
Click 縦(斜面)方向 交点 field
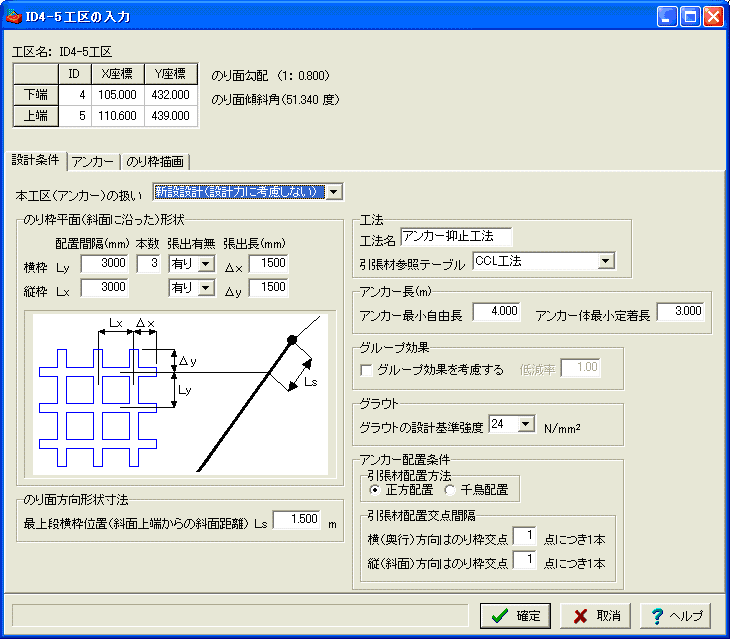coord(525,560)
